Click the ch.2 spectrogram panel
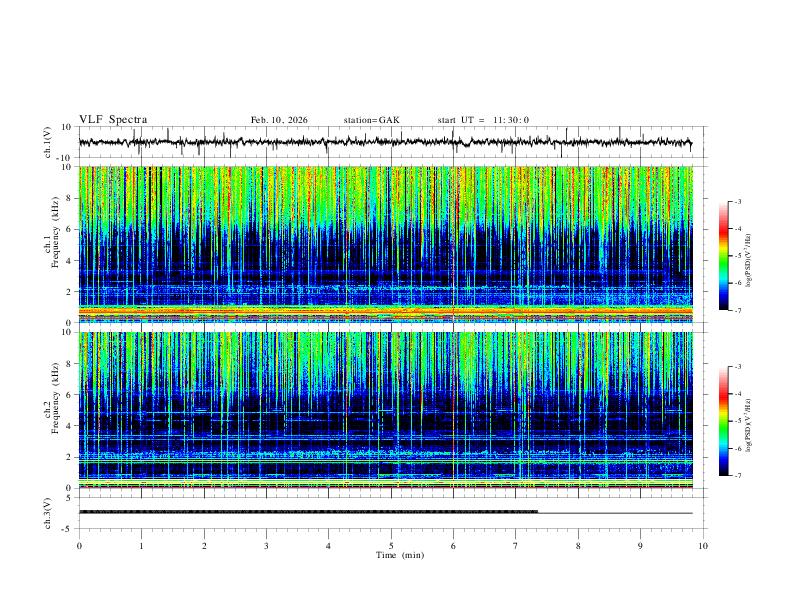 click(386, 410)
